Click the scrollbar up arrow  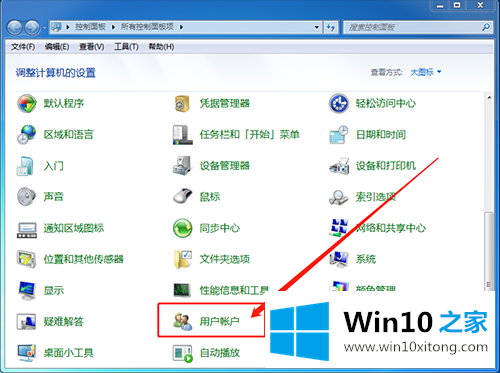(489, 98)
